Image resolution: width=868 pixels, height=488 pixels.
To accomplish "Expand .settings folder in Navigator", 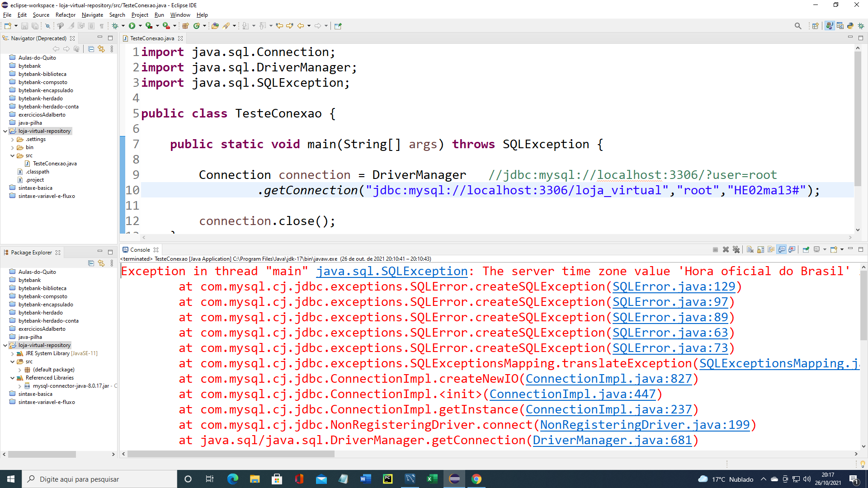I will [x=13, y=139].
